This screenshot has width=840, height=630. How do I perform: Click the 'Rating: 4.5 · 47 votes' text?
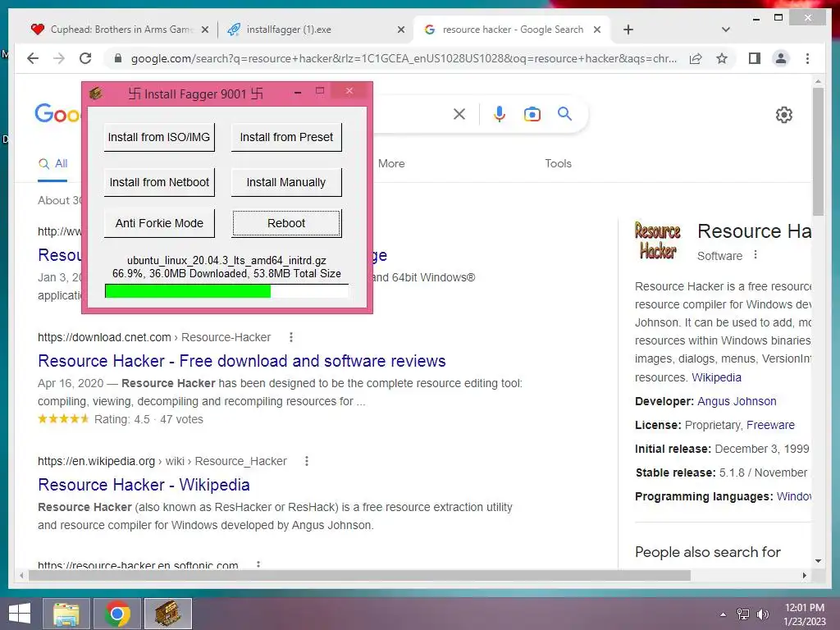[149, 419]
